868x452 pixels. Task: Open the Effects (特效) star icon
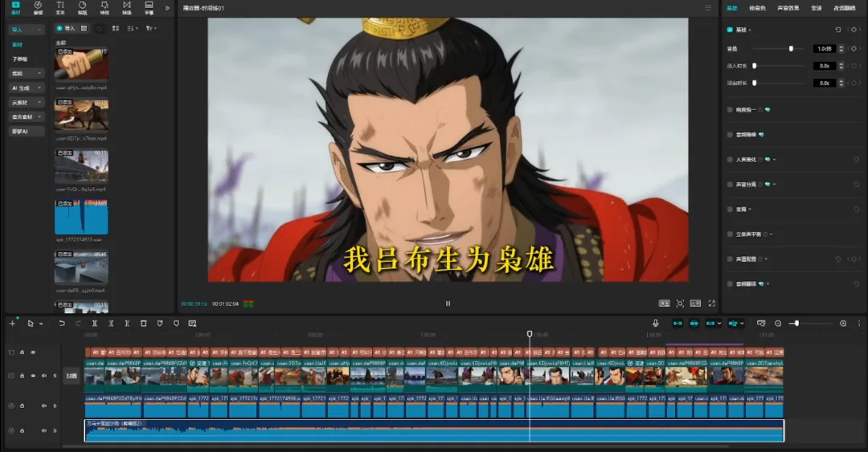click(104, 7)
